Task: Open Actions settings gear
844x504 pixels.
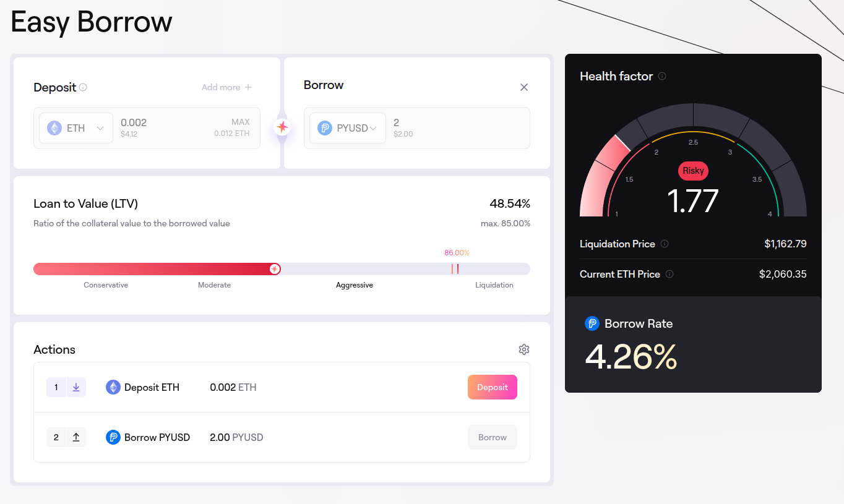Action: [524, 349]
